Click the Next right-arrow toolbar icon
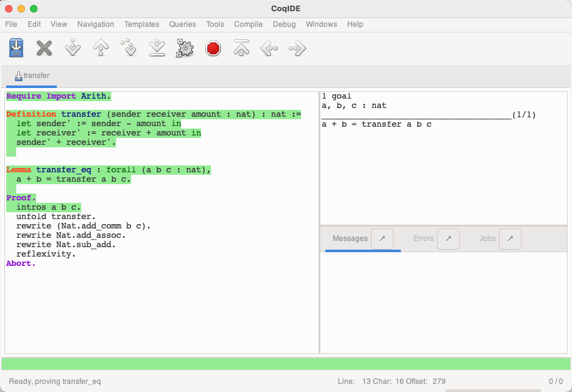This screenshot has width=572, height=392. tap(297, 48)
